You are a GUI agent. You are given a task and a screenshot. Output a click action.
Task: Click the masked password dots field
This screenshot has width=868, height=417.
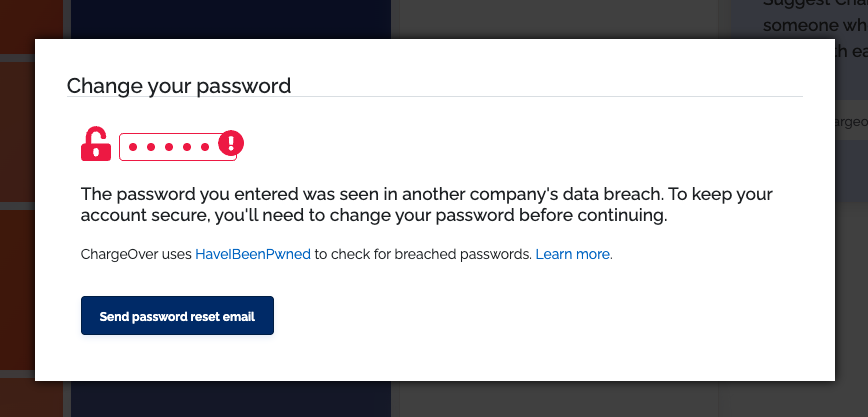point(170,147)
